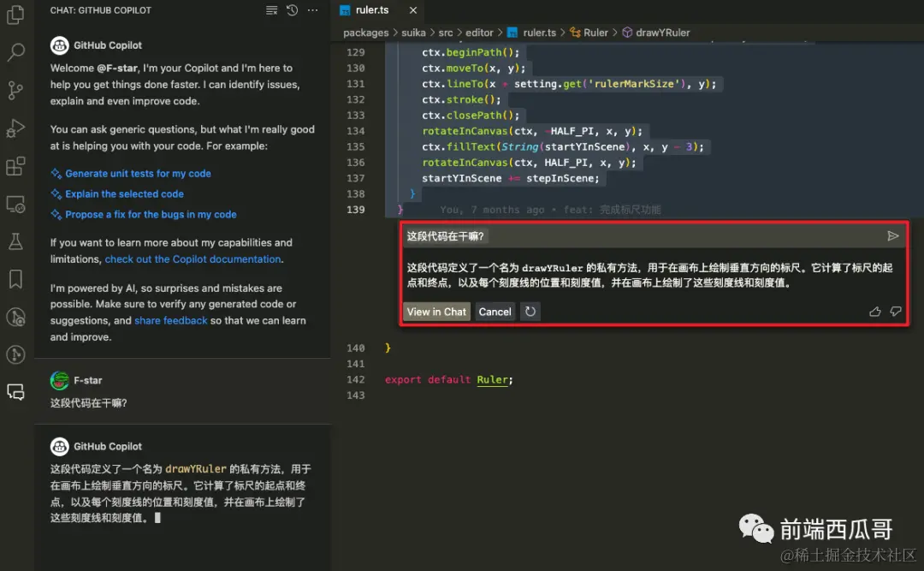
Task: Send the inline chat question
Action: [892, 236]
